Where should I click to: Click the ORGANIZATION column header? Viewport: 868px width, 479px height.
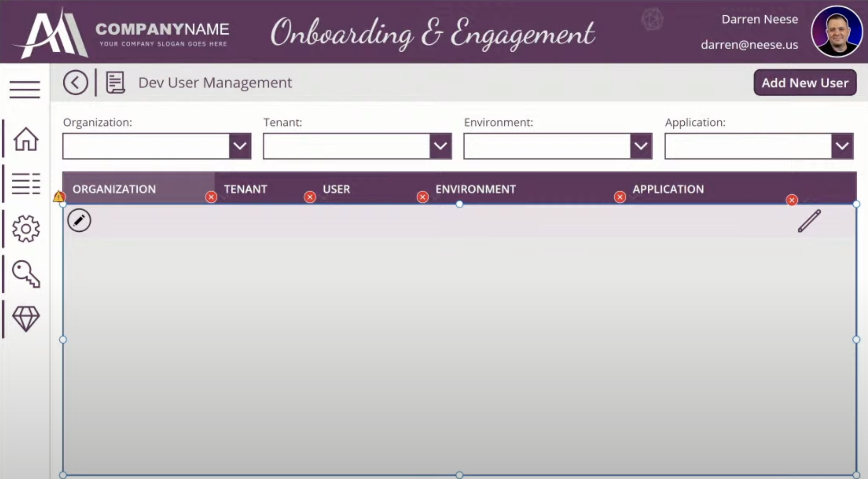coord(114,189)
